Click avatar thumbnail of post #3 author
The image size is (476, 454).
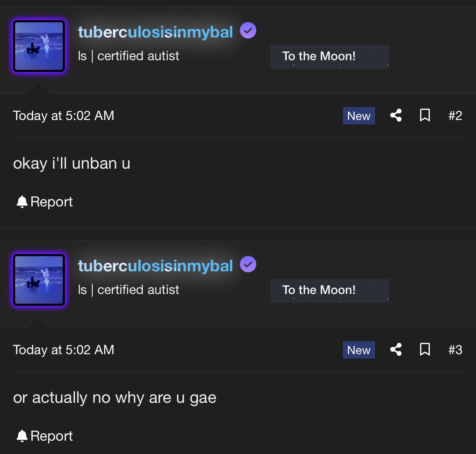click(39, 280)
